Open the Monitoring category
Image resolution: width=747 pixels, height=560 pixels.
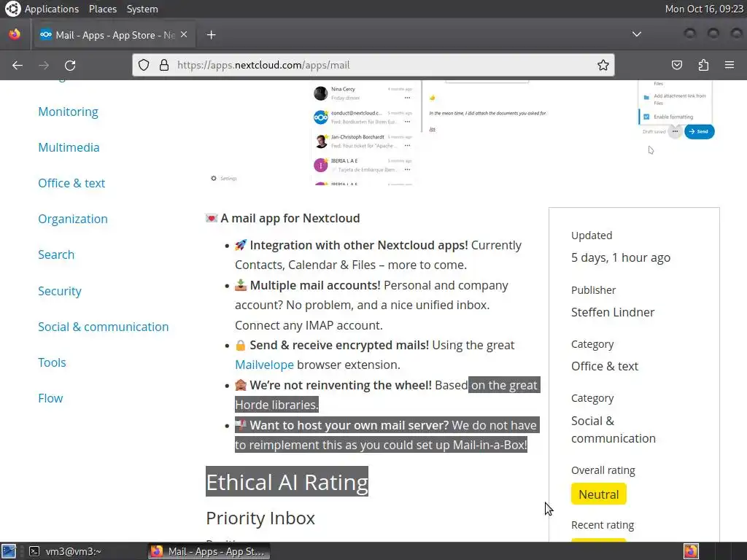click(68, 112)
